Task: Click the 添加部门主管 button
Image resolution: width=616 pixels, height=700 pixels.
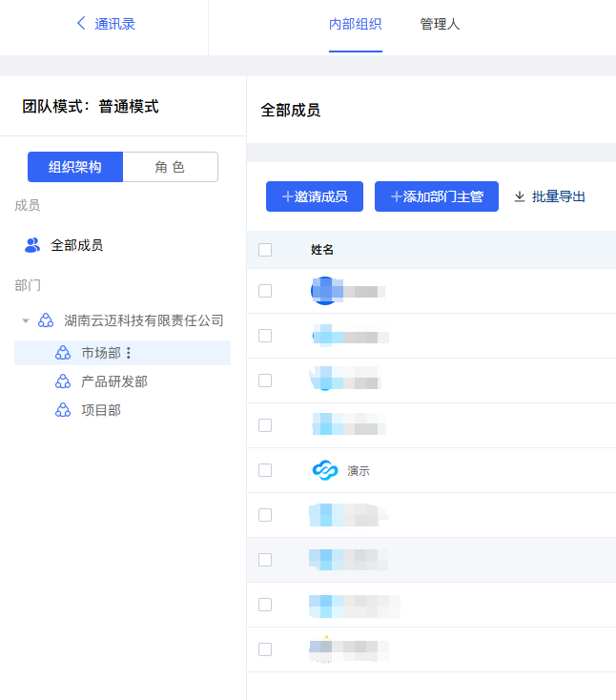Action: coord(437,196)
